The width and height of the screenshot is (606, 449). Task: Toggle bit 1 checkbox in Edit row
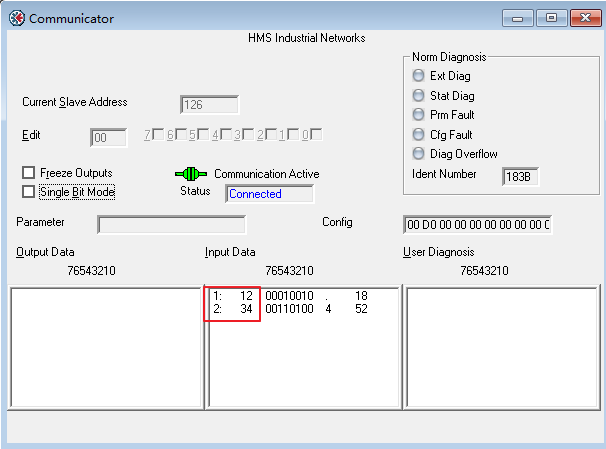[293, 134]
